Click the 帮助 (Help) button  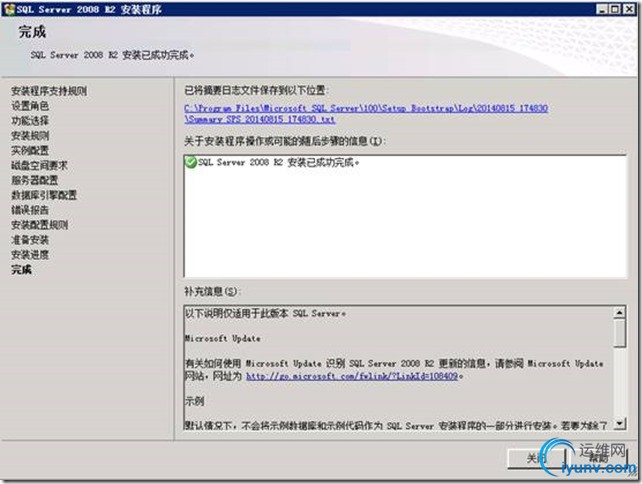click(x=597, y=458)
